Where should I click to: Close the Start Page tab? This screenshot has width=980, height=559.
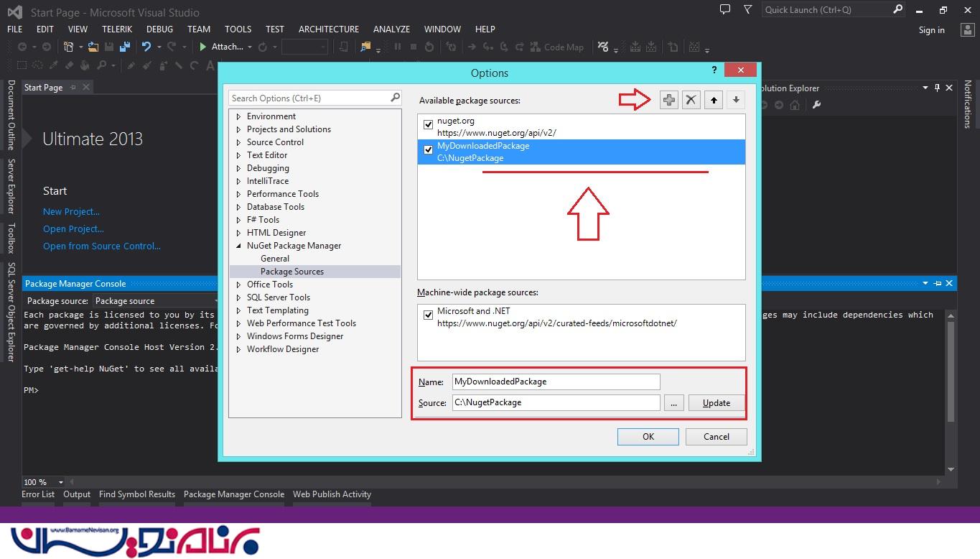tap(86, 87)
